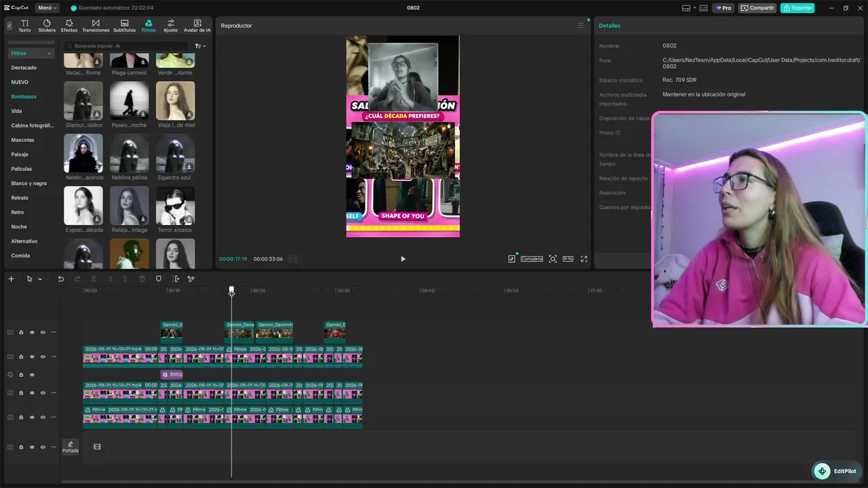Image resolution: width=868 pixels, height=488 pixels.
Task: Click the TikTok preview icon in player
Action: (512, 259)
